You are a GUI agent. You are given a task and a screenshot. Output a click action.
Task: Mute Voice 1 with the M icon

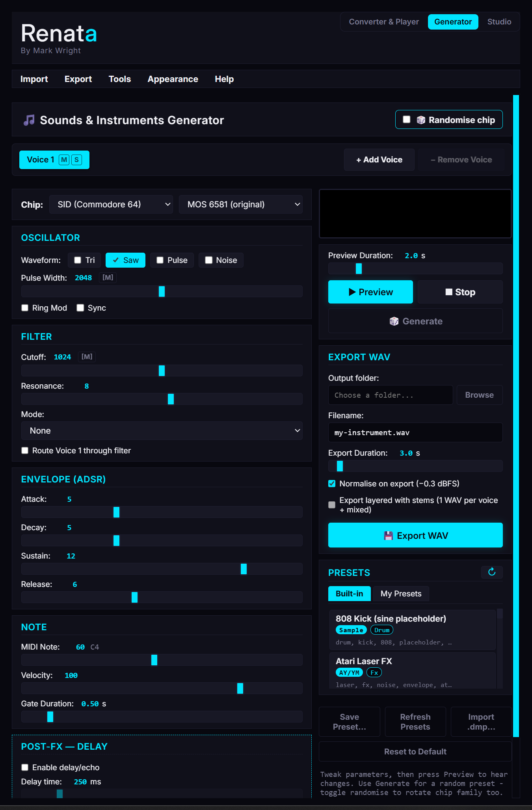[64, 160]
